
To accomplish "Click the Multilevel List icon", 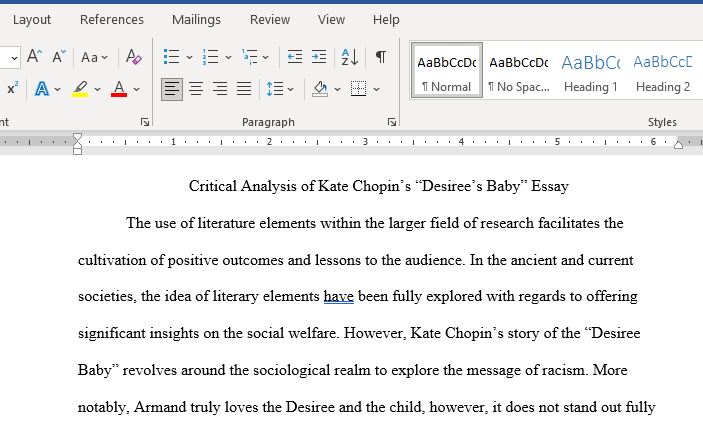I will [x=249, y=57].
